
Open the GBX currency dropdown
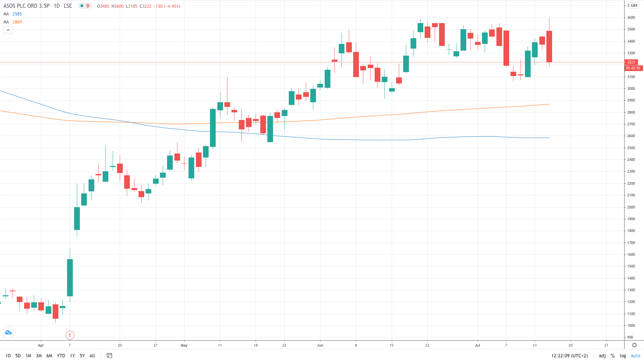click(x=634, y=5)
